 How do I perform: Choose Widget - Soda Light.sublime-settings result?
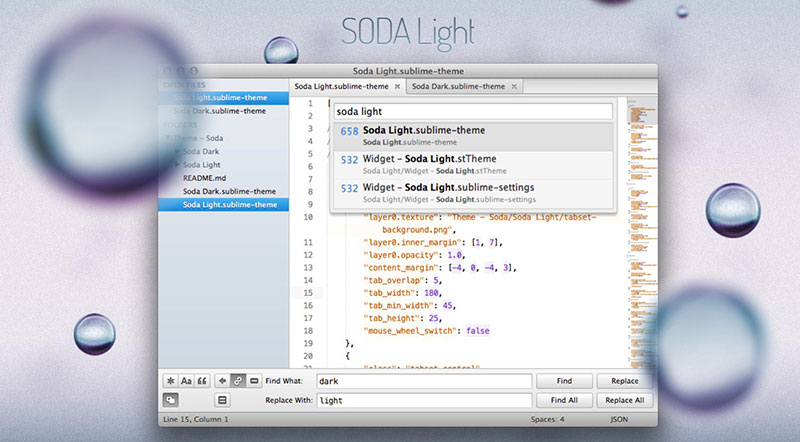pyautogui.click(x=473, y=193)
